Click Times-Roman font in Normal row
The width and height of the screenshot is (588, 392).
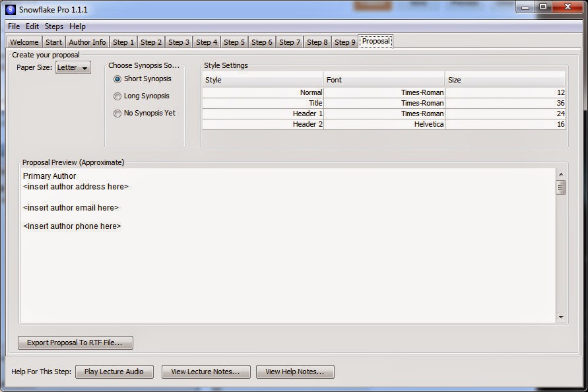tap(384, 92)
